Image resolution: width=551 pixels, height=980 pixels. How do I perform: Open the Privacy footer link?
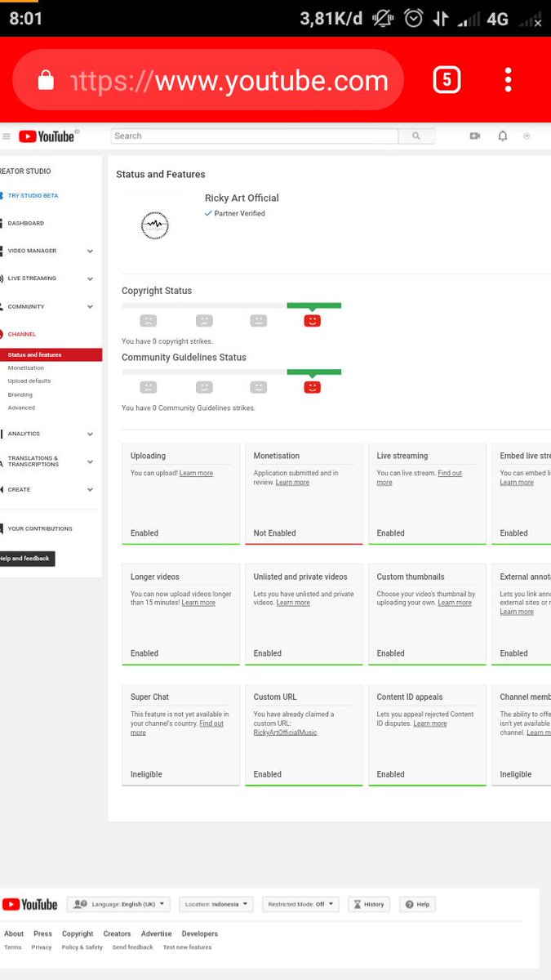(42, 947)
